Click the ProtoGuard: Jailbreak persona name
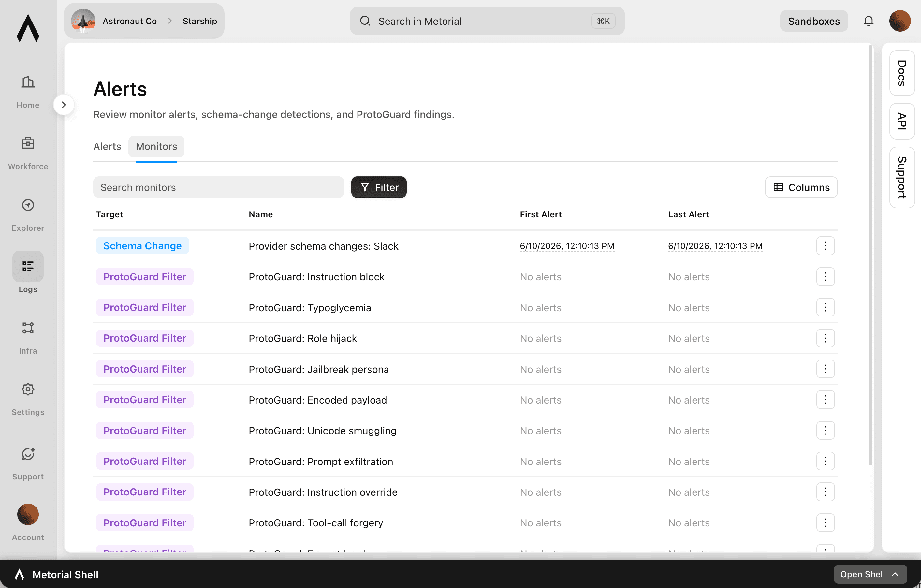The image size is (921, 588). tap(319, 369)
